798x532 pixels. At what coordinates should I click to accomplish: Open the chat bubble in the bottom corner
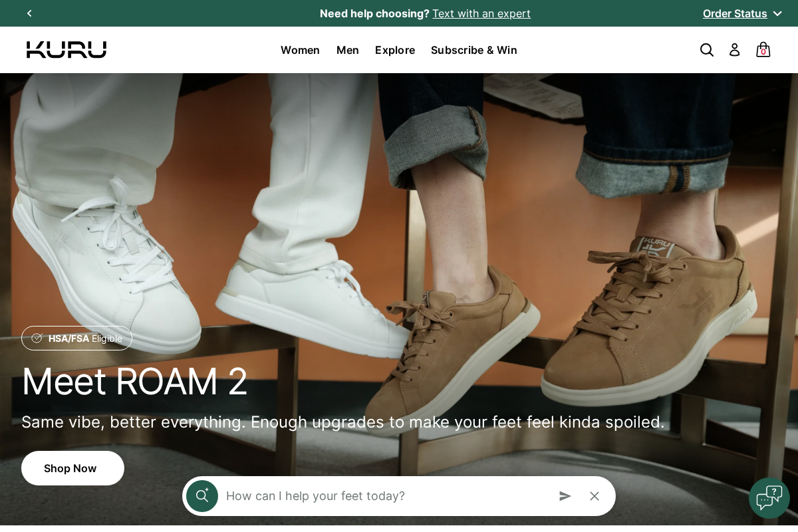coord(769,497)
